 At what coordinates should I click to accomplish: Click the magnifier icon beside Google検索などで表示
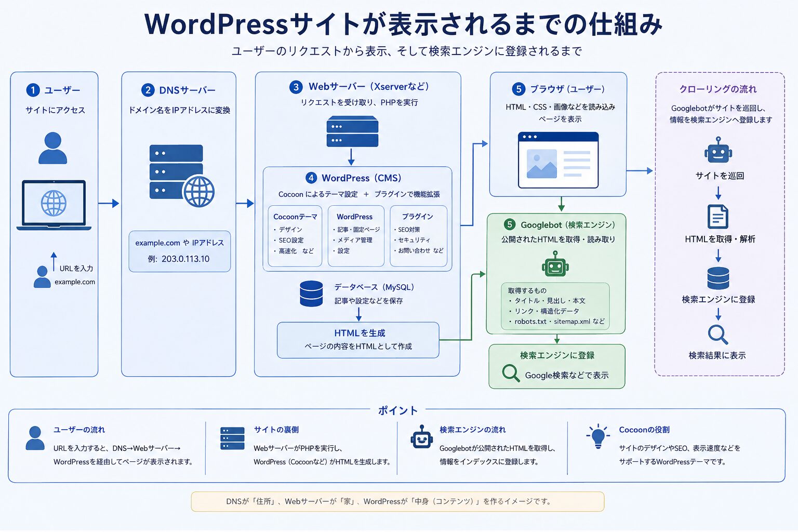point(510,373)
